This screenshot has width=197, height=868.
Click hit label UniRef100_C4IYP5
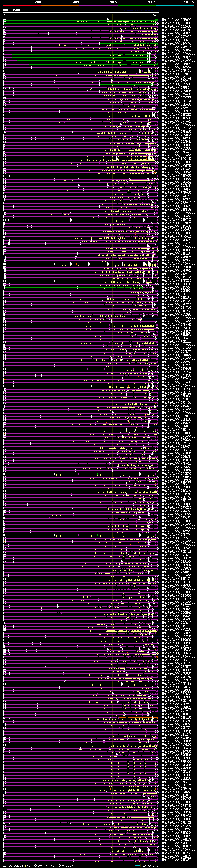(x=177, y=365)
